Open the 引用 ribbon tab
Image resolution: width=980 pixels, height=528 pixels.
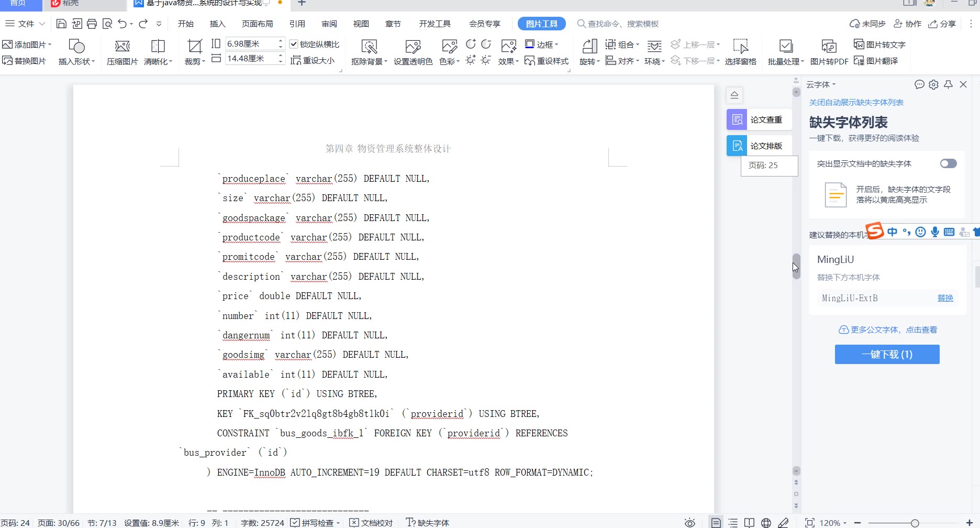click(x=297, y=24)
